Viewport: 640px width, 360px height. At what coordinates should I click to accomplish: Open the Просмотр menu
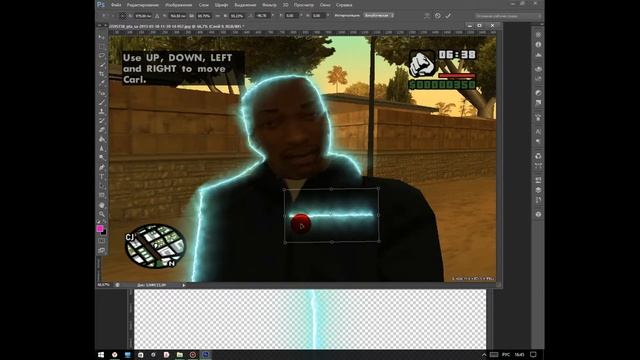click(304, 5)
